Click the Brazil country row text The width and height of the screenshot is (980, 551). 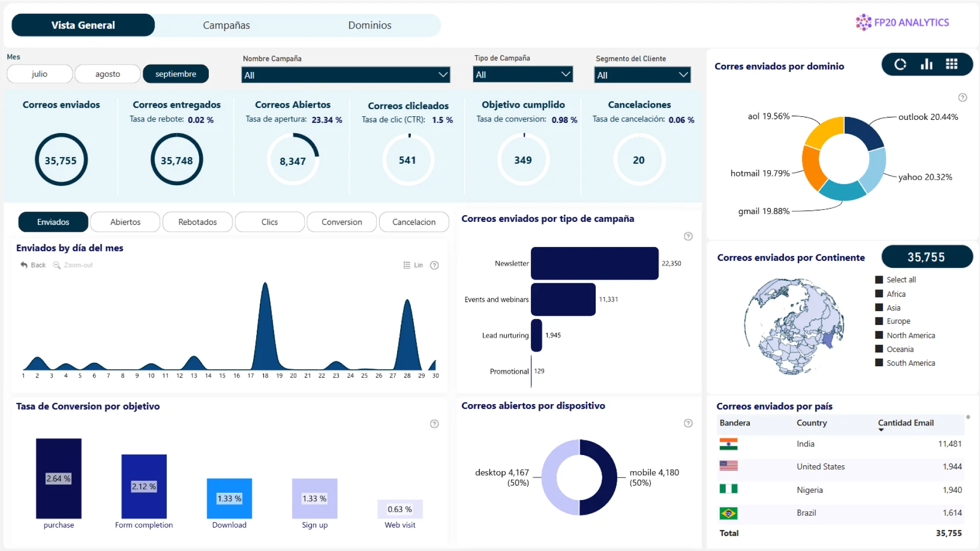(806, 513)
